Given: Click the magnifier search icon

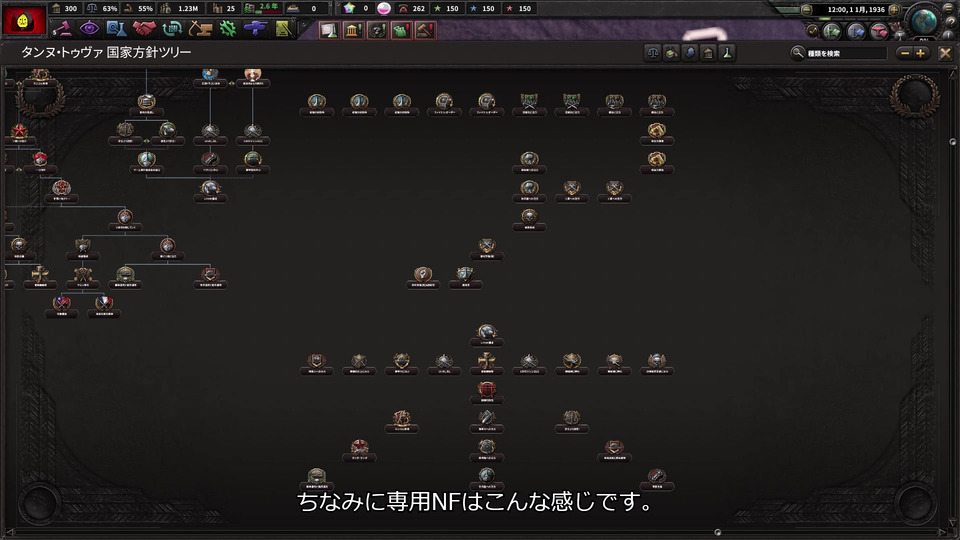Looking at the screenshot, I should [797, 53].
